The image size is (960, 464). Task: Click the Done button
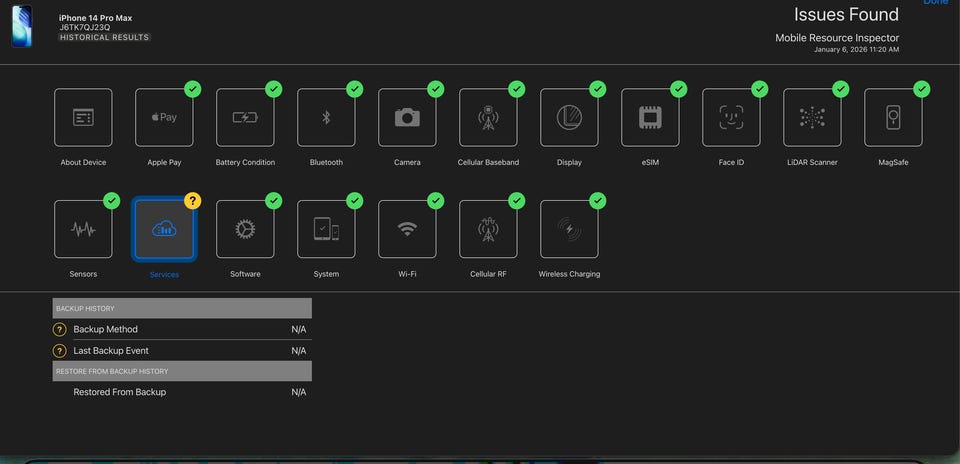click(935, 3)
